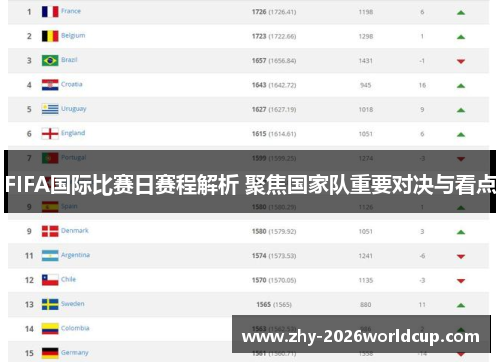Image resolution: width=500 pixels, height=362 pixels.
Task: Open the Uruguay team link
Action: point(74,109)
